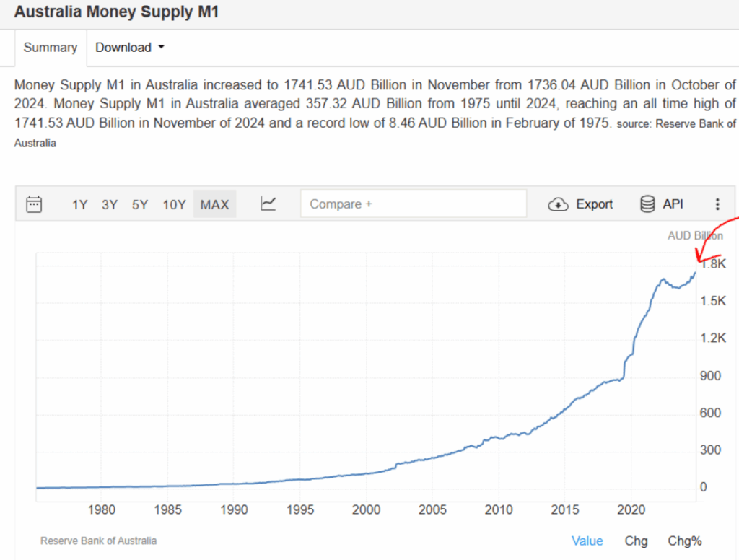The width and height of the screenshot is (739, 560).
Task: Click the API button label
Action: [x=673, y=204]
